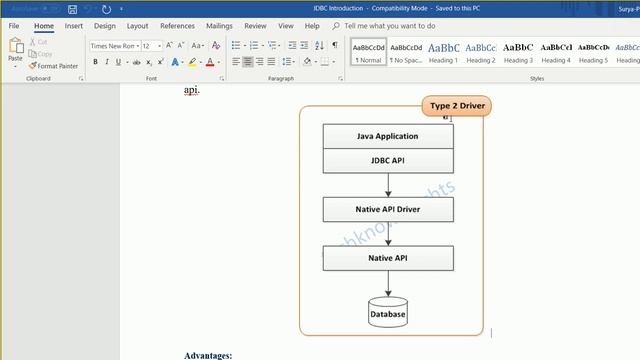Screen dimensions: 640x360
Task: Open font color dropdown arrow
Action: pyautogui.click(x=219, y=62)
